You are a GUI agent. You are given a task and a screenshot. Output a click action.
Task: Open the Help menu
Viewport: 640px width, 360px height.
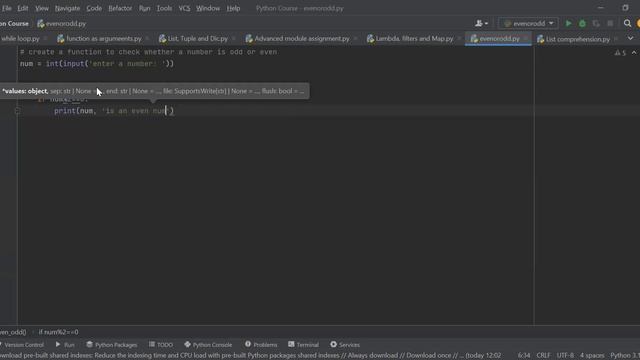pyautogui.click(x=233, y=8)
